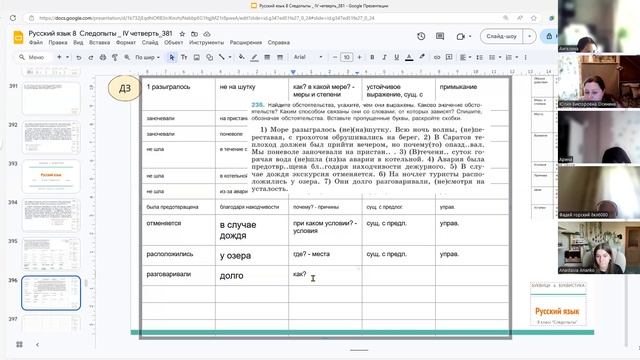
Task: Toggle underline formatting
Action: click(x=396, y=58)
